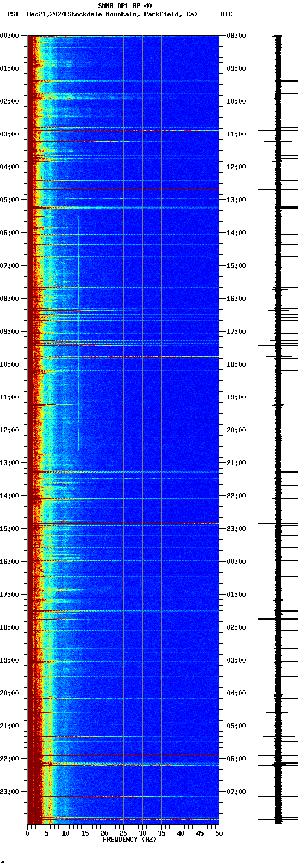Click the 02:00 label on UTC axis
Image resolution: width=302 pixels, height=868 pixels.
tap(236, 627)
